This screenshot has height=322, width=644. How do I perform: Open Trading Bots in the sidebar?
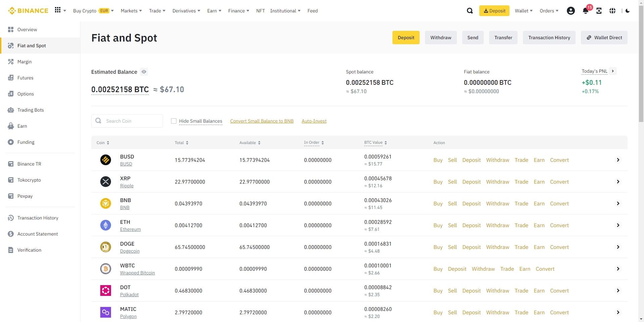[x=40, y=110]
